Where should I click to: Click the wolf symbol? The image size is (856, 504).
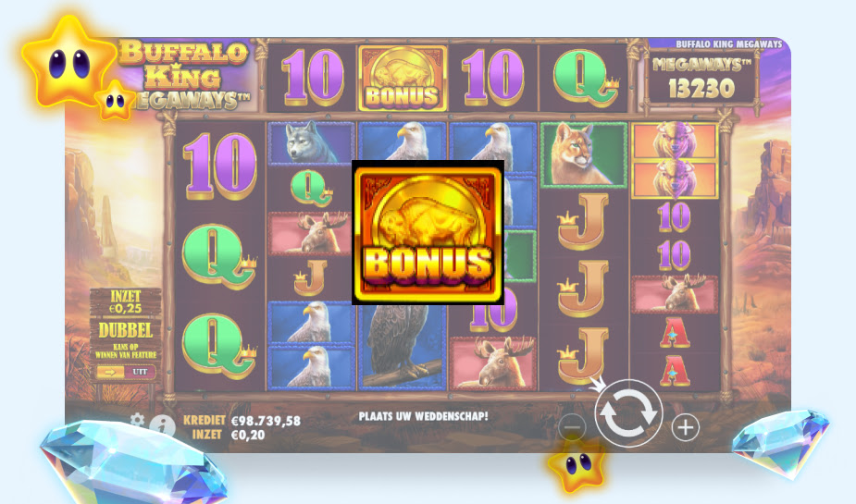[x=310, y=143]
